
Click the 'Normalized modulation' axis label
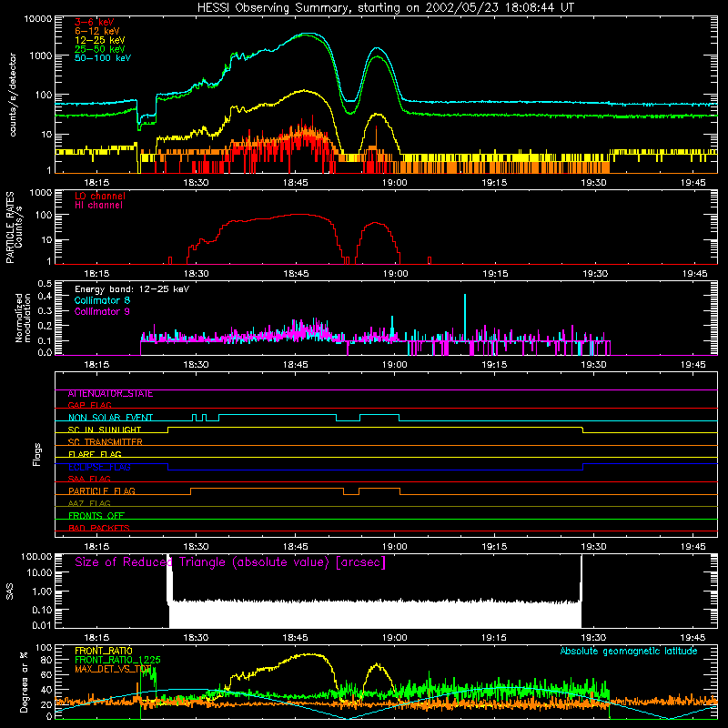click(23, 318)
